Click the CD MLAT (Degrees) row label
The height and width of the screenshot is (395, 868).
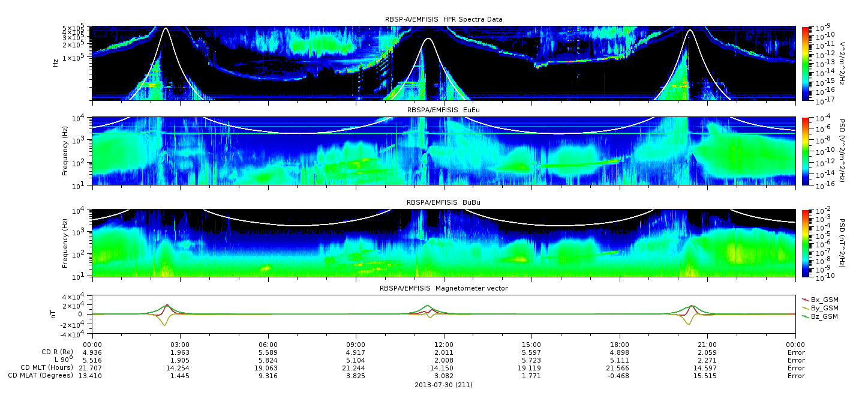40,375
